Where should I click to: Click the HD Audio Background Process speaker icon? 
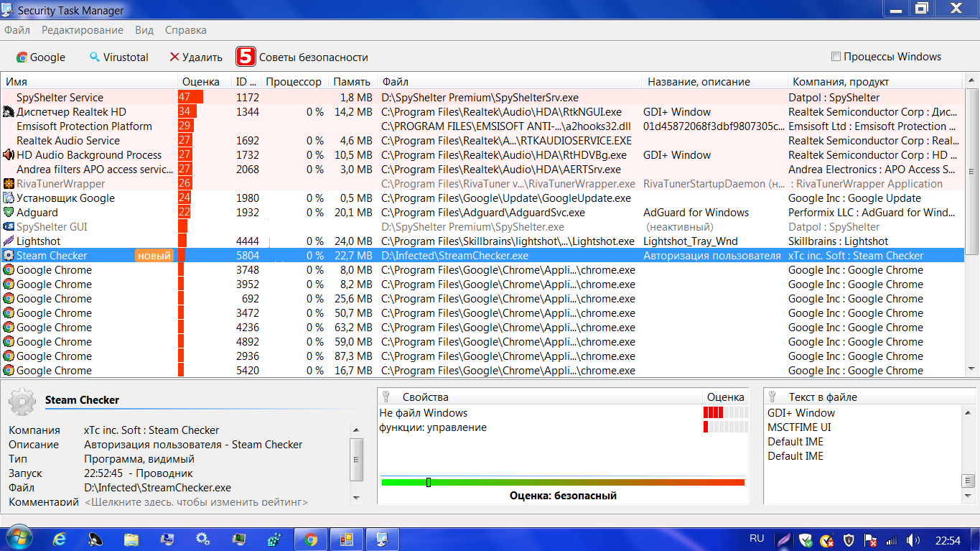pyautogui.click(x=9, y=155)
